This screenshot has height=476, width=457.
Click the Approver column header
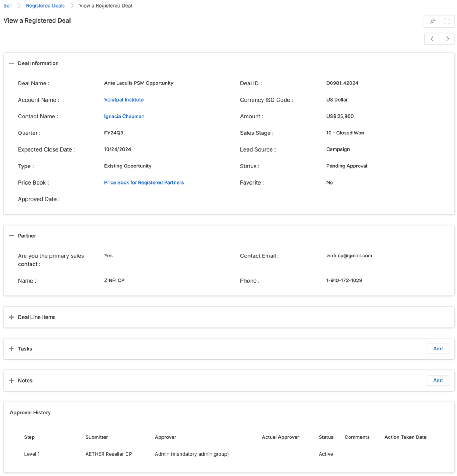[165, 437]
